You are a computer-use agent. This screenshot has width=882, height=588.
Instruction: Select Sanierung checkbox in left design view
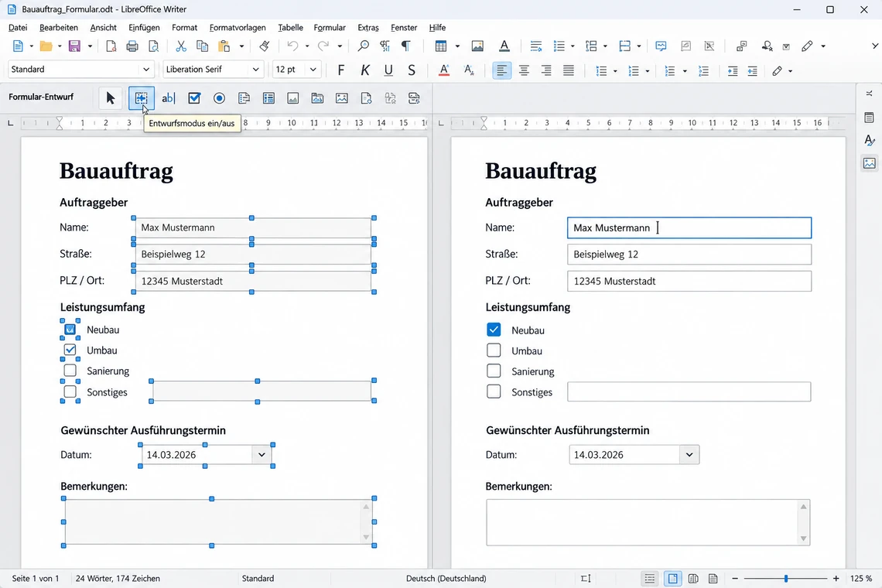click(x=70, y=371)
